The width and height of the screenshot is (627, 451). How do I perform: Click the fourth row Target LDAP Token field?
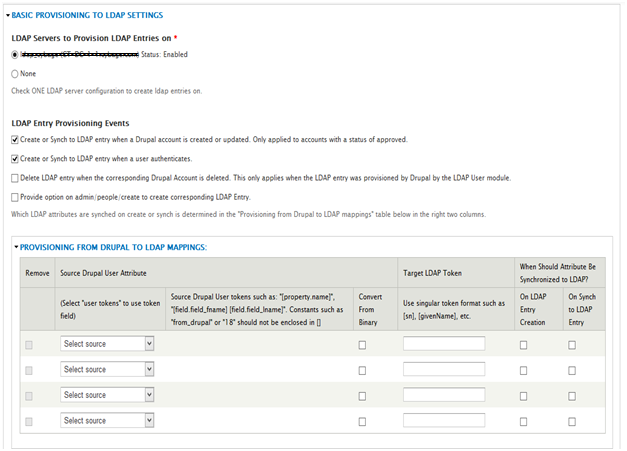tap(443, 420)
